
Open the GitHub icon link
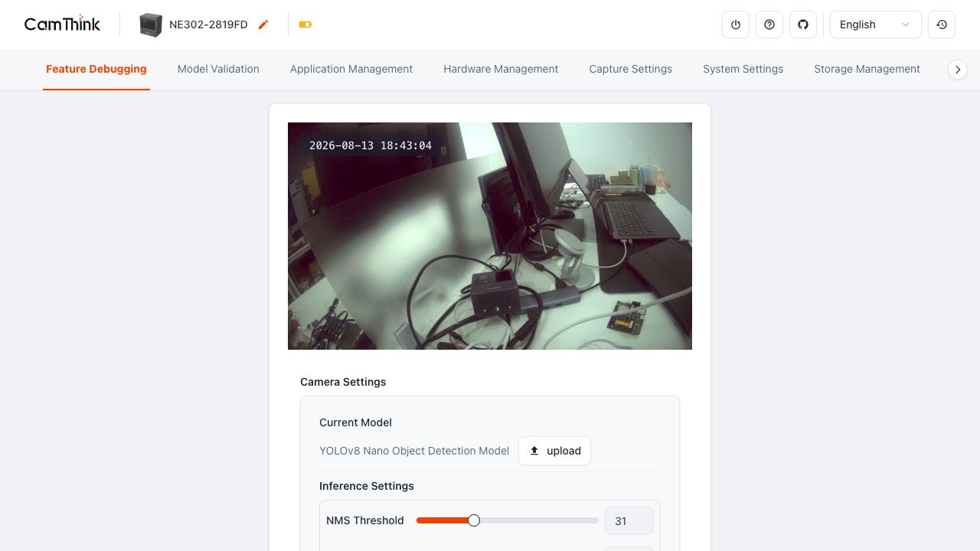803,24
